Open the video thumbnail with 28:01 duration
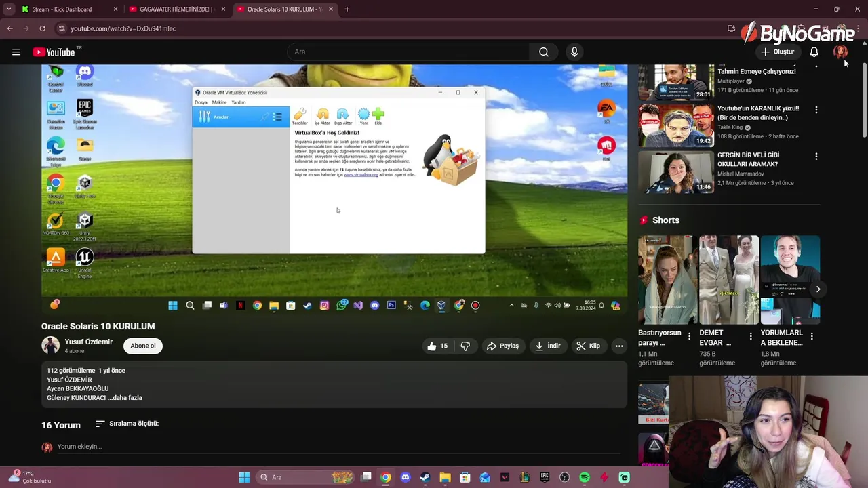This screenshot has height=488, width=868. click(x=676, y=81)
